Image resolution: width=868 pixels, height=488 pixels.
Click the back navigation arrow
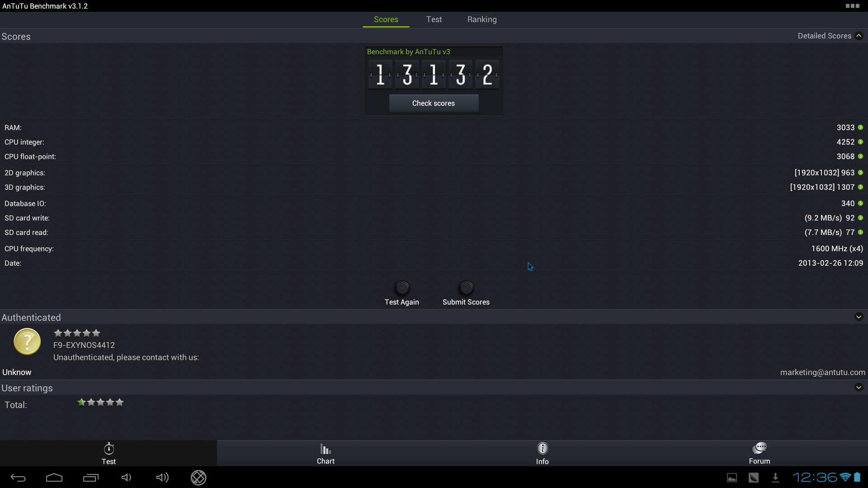[x=19, y=477]
